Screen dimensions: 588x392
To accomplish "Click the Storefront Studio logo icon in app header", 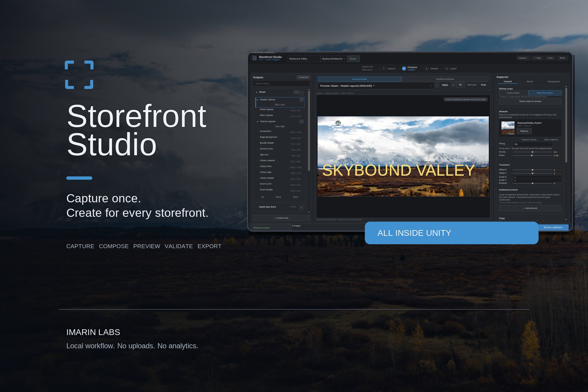I will point(255,58).
